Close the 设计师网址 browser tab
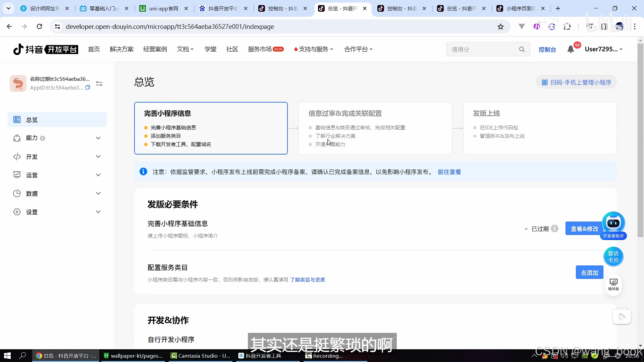Image resolution: width=644 pixels, height=362 pixels. (x=67, y=8)
